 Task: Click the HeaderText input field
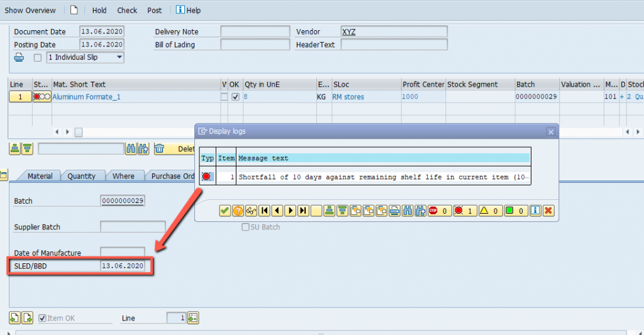point(394,45)
